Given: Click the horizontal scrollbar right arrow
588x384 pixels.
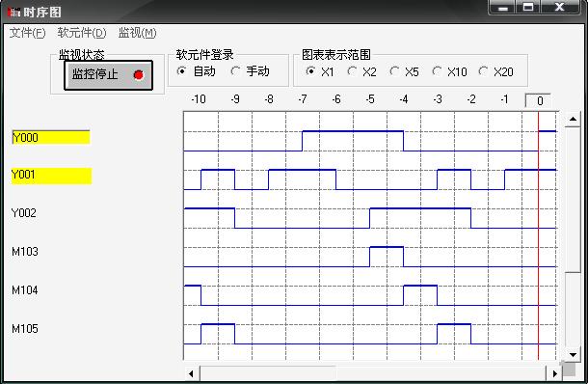Looking at the screenshot, I should tap(554, 373).
